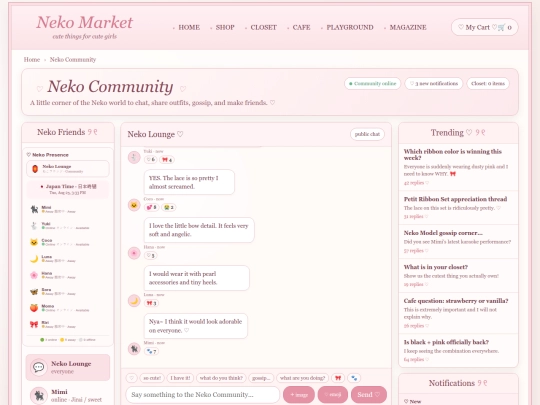Screen dimensions: 540x405
Task: Click Hana's cherry blossom avatar in Neko Presence
Action: point(34,275)
